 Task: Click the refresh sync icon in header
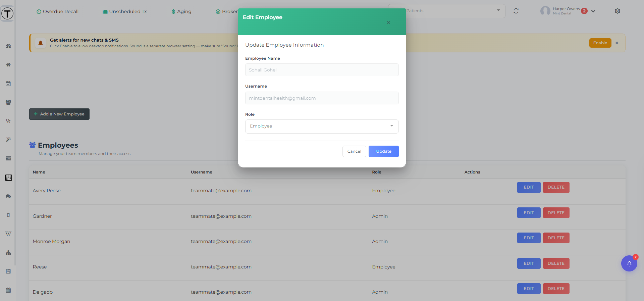coord(516,11)
